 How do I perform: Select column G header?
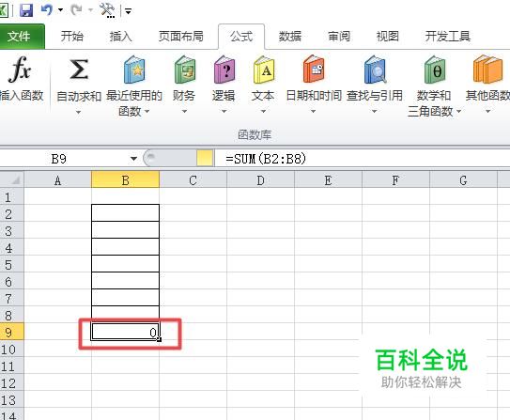click(463, 179)
